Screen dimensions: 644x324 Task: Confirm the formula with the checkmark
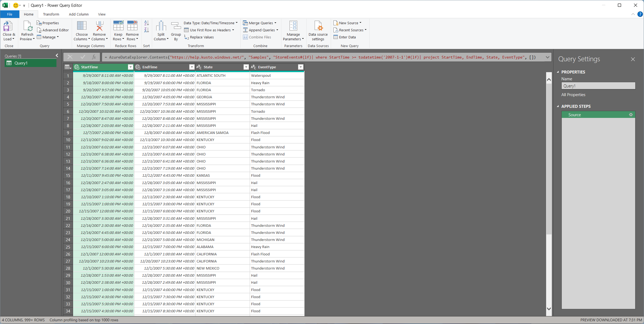pos(83,57)
